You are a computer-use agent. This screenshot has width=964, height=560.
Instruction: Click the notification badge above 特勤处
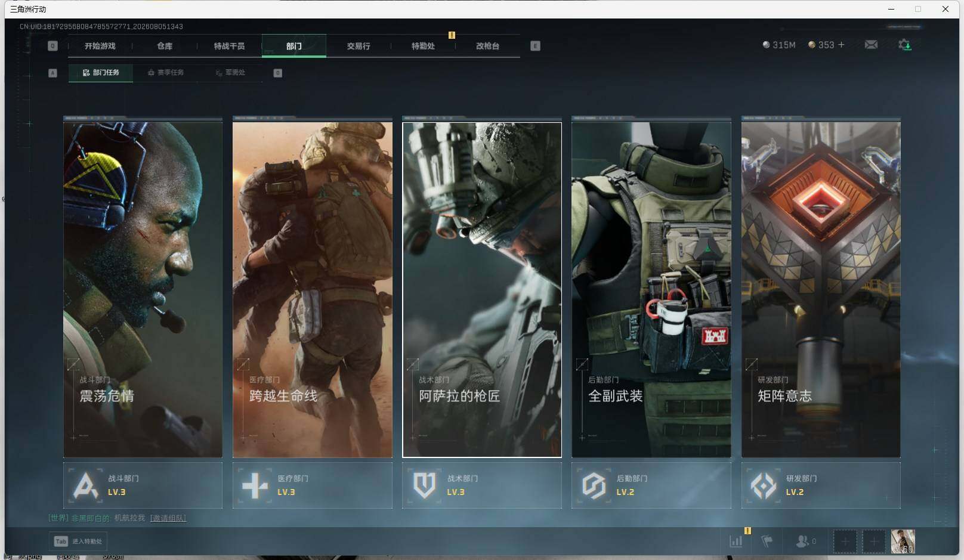(x=452, y=35)
